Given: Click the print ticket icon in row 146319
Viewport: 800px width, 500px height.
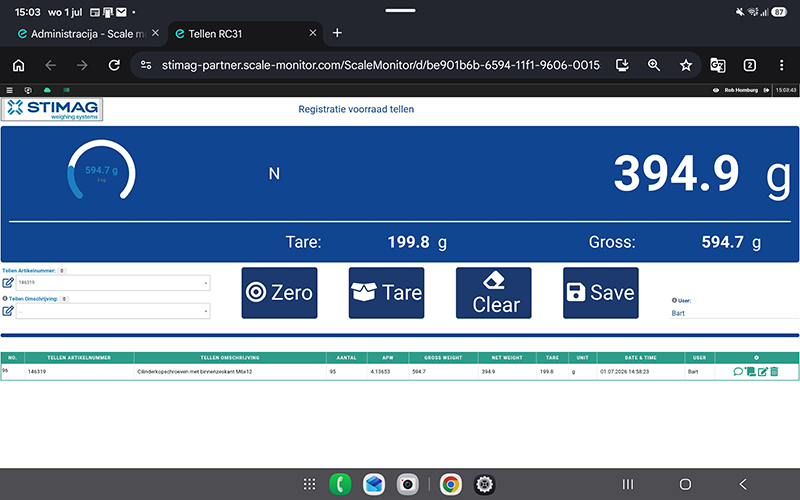Looking at the screenshot, I should click(750, 371).
